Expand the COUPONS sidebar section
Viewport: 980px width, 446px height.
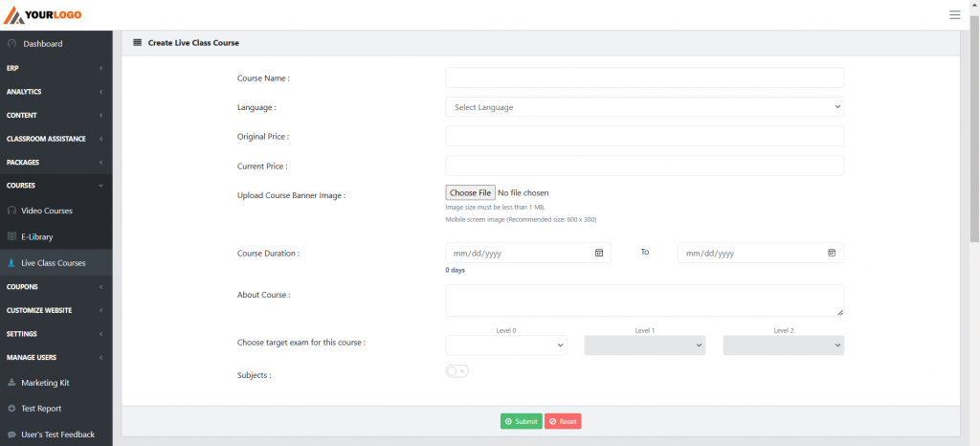pos(56,287)
